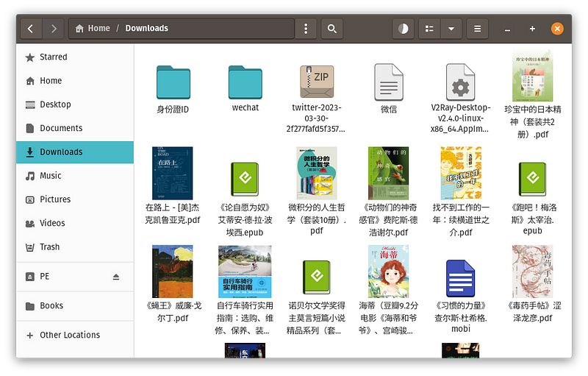Click file name '在路上 - [美]杰克凯鲁亚克.pdf'

pos(173,214)
